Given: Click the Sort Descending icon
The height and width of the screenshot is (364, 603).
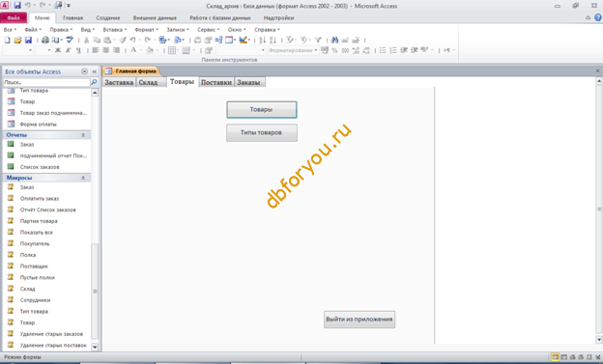Looking at the screenshot, I should (273, 40).
